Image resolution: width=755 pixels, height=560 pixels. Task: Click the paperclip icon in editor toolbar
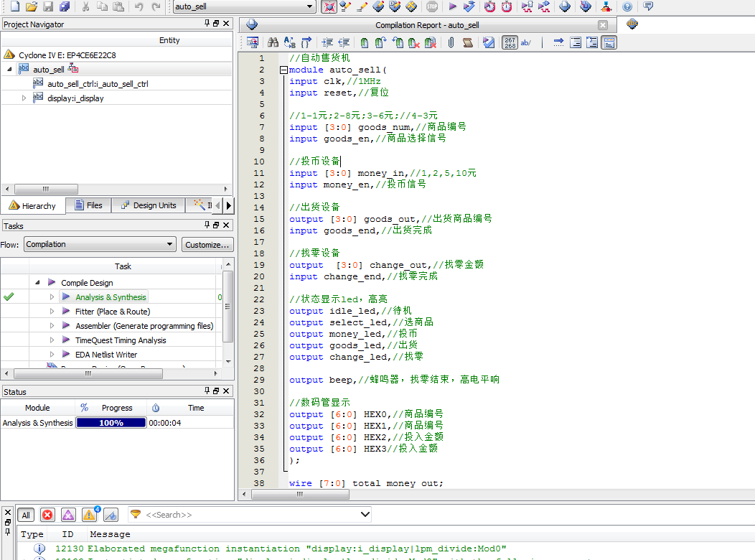coord(451,43)
